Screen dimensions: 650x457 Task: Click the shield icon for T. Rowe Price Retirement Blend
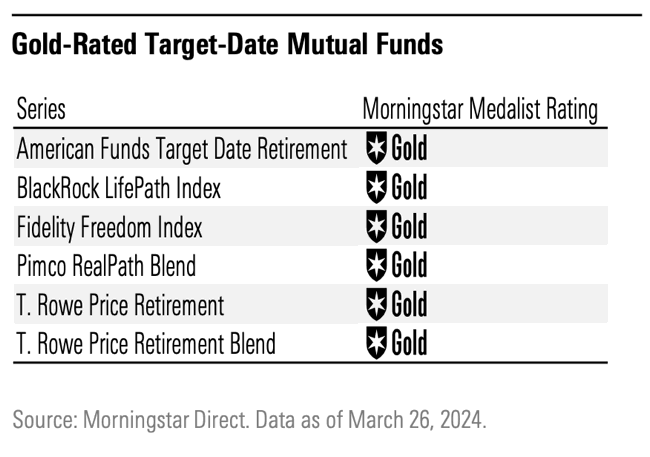pyautogui.click(x=376, y=343)
